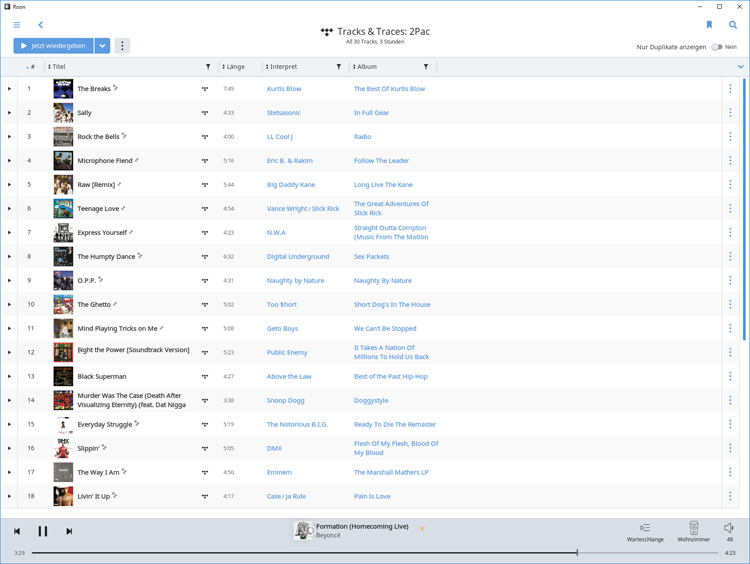Skip to previous track

pos(17,531)
